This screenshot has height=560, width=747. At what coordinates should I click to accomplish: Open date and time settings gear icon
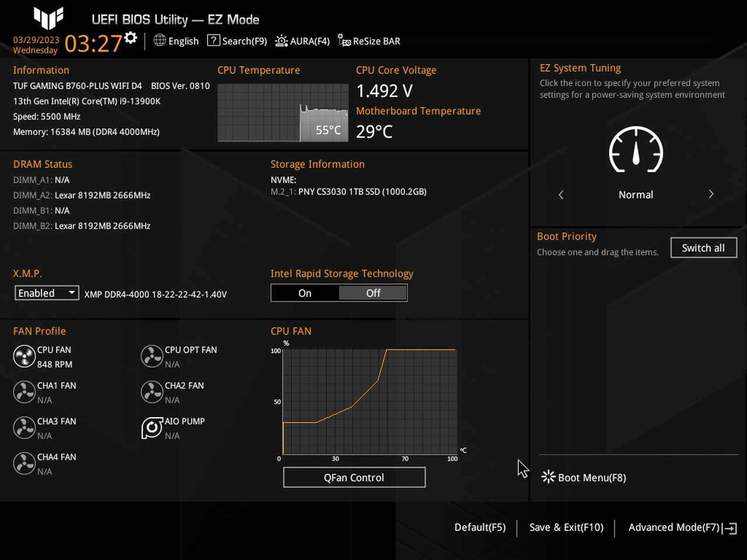[131, 38]
